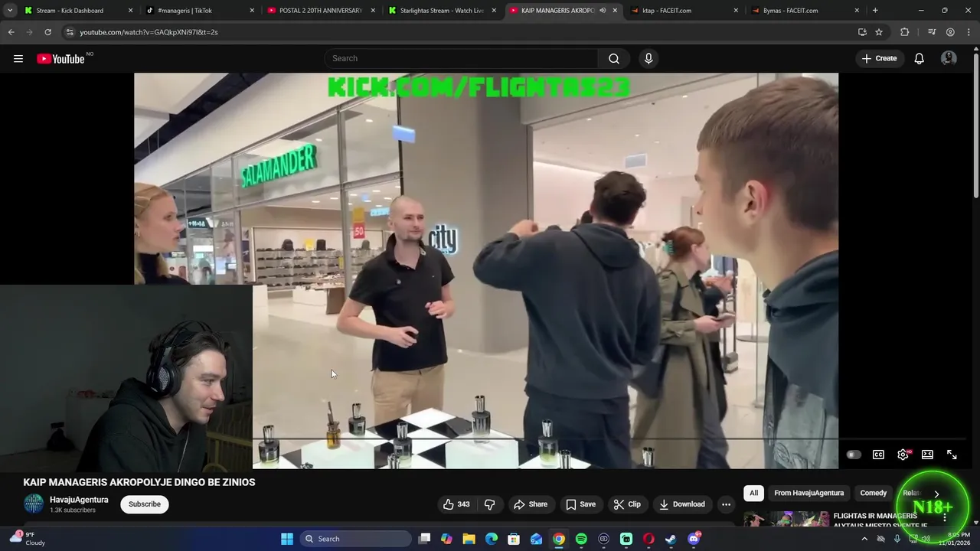Open Spotify from the taskbar
The height and width of the screenshot is (551, 980).
coord(581,539)
